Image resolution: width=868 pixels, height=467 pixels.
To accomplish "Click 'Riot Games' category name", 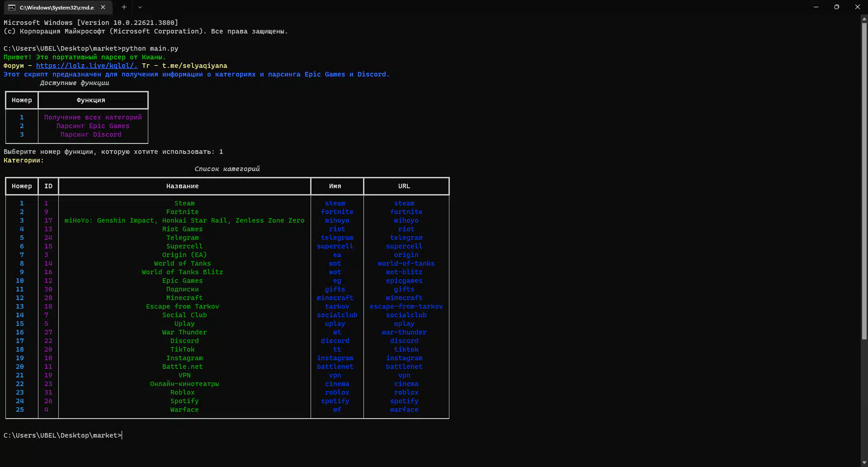I will pyautogui.click(x=182, y=229).
